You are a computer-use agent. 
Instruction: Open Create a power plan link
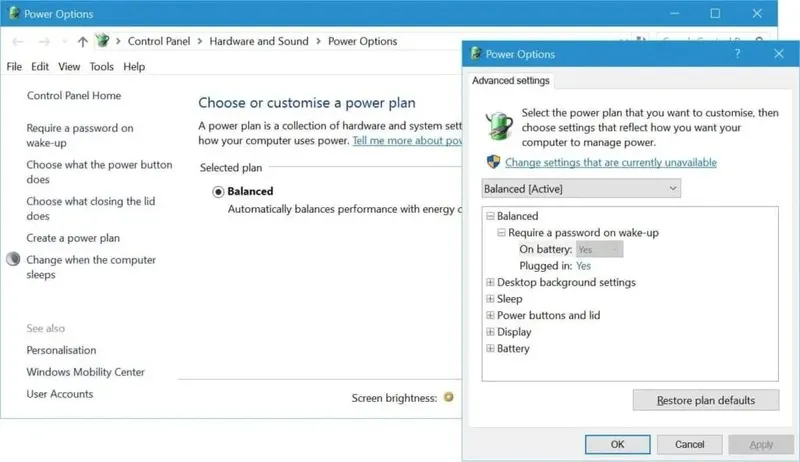pyautogui.click(x=73, y=238)
